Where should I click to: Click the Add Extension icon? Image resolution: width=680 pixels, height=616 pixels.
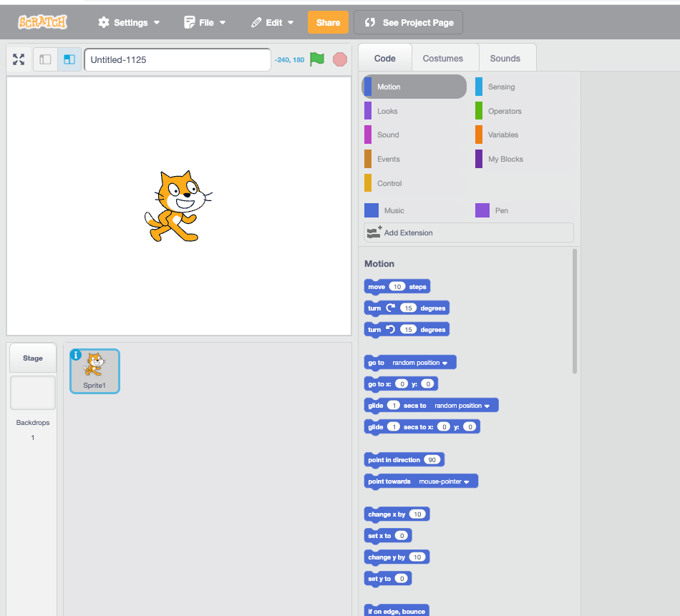coord(373,232)
